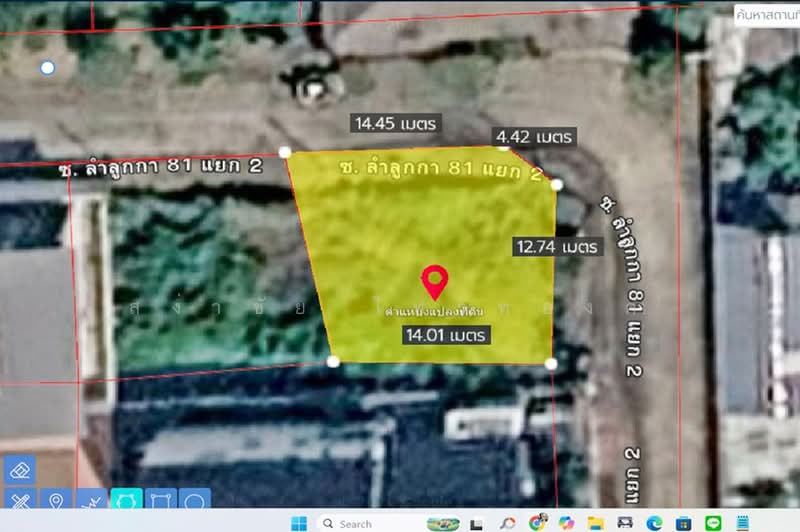
Task: Click the landscape widget icon in taskbar
Action: click(443, 524)
